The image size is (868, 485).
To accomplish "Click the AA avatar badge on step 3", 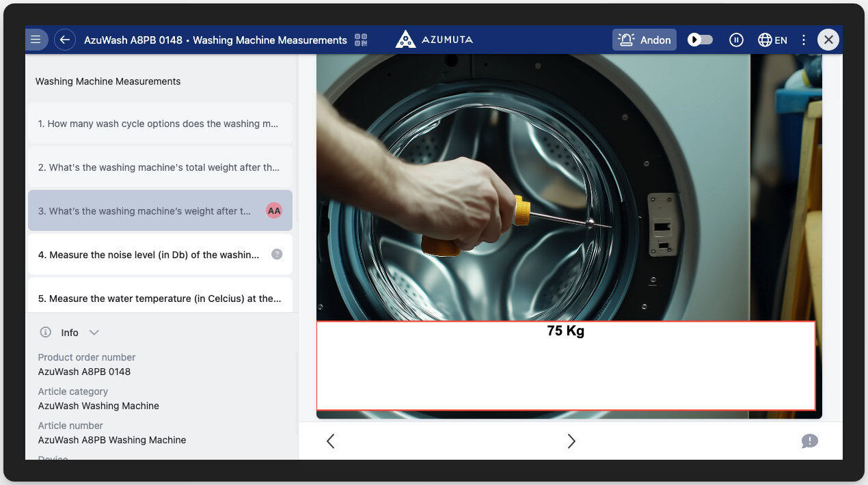I will (274, 210).
